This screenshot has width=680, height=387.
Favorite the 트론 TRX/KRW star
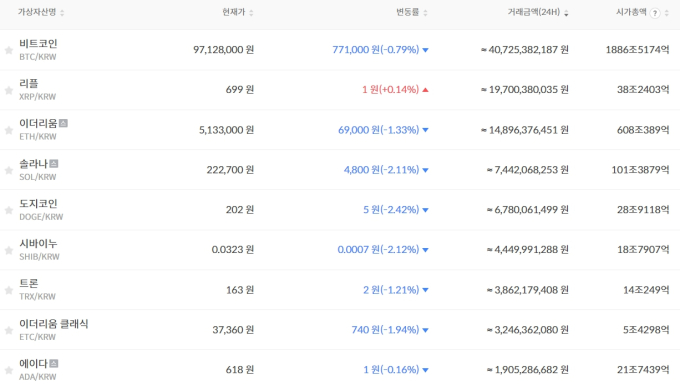[9, 290]
